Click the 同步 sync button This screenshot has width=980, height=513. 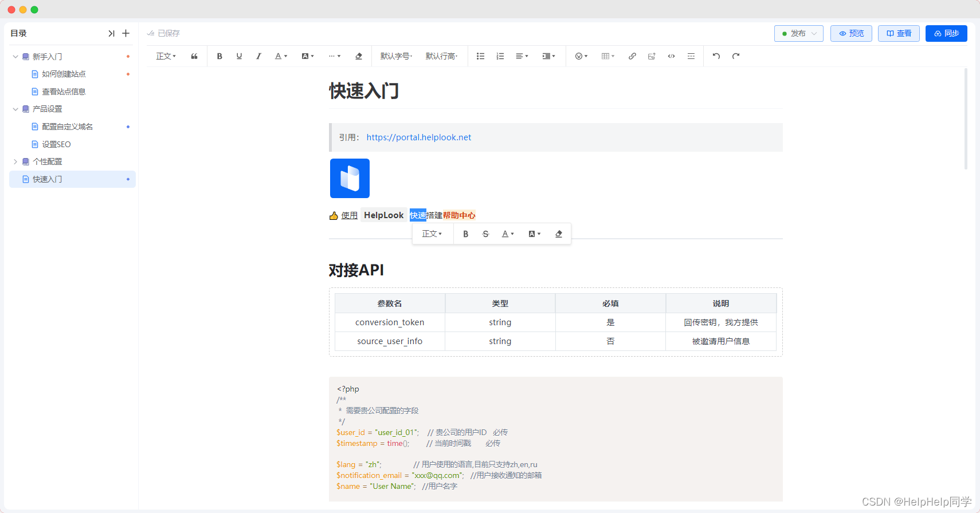coord(947,34)
